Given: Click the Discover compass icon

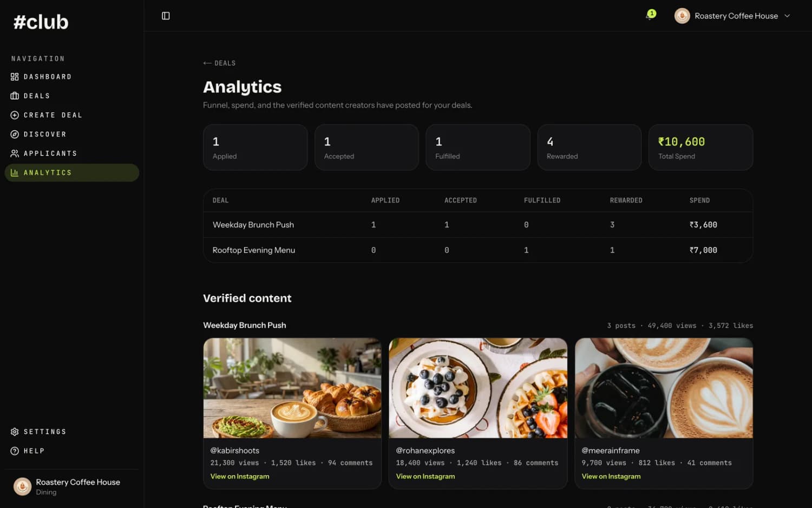Looking at the screenshot, I should [15, 134].
